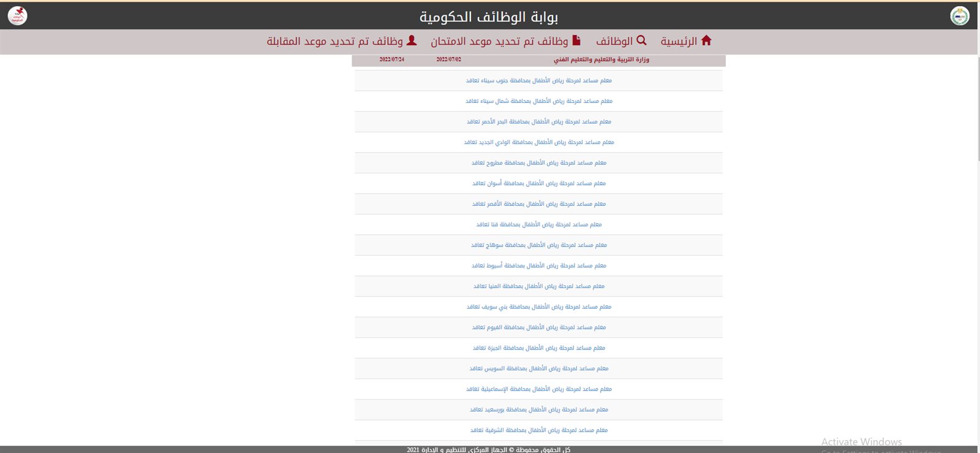
Task: Collapse the وزارة التربية والتعليم والتعليم الفني header
Action: click(601, 59)
